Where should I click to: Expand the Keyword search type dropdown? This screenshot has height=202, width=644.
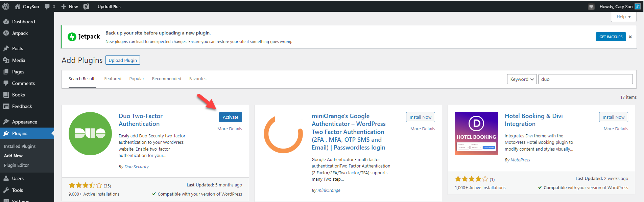[522, 79]
